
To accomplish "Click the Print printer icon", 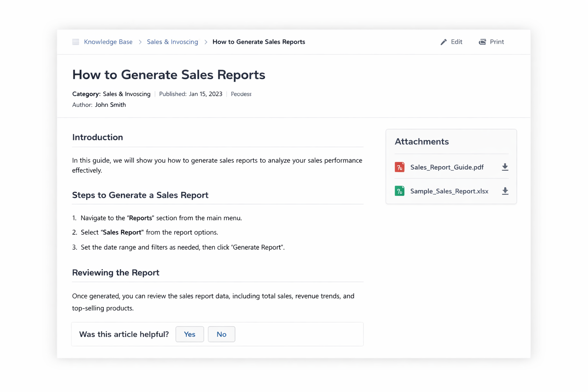I will tap(482, 42).
